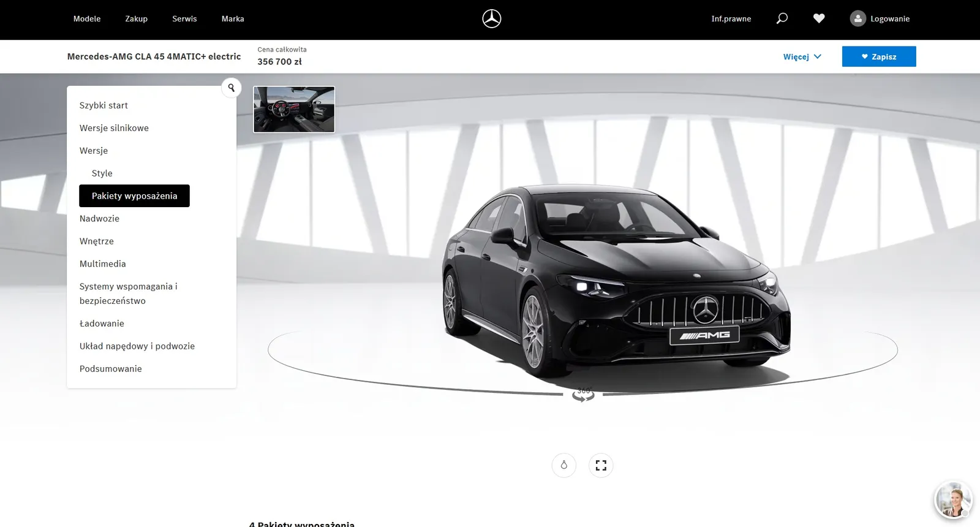Click the droplet paint icon button
This screenshot has height=527, width=980.
pos(564,465)
